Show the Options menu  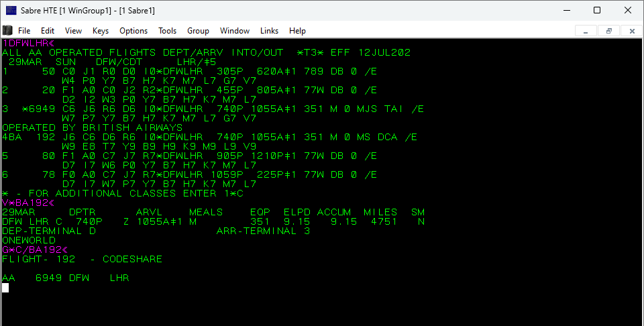point(133,31)
